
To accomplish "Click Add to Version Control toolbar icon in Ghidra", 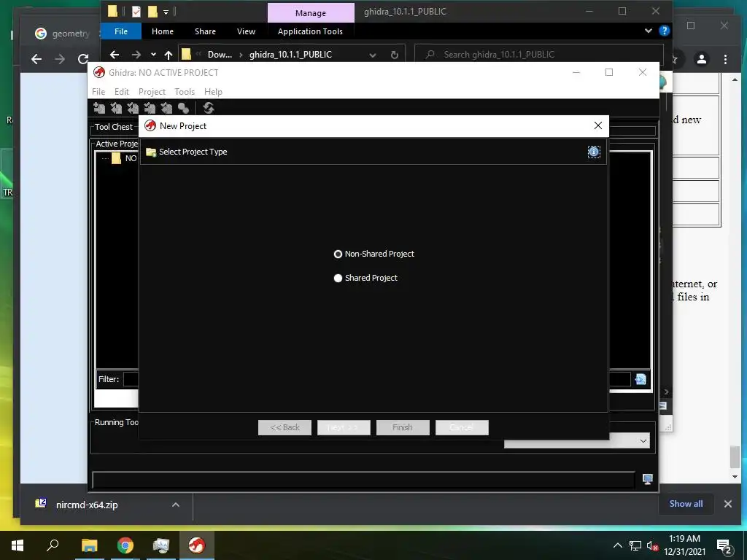I will click(99, 108).
